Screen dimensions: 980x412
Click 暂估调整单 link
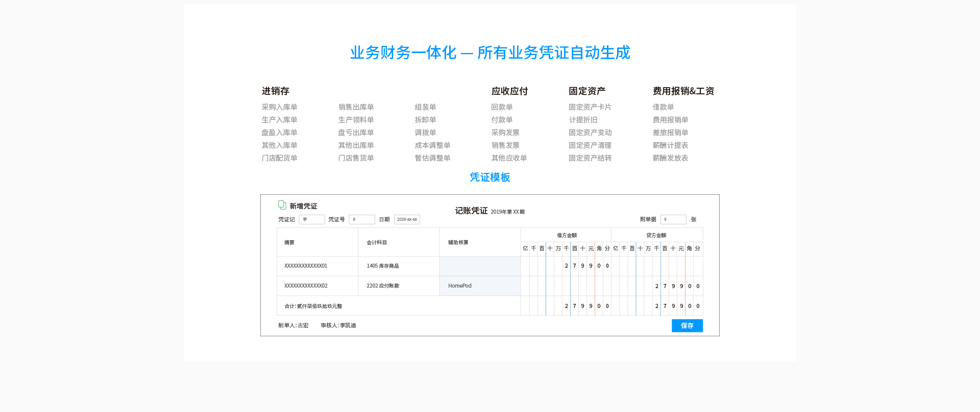tap(432, 158)
